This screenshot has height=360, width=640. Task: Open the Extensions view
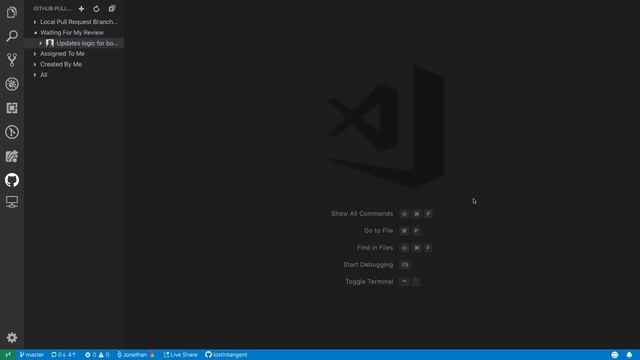tap(12, 108)
